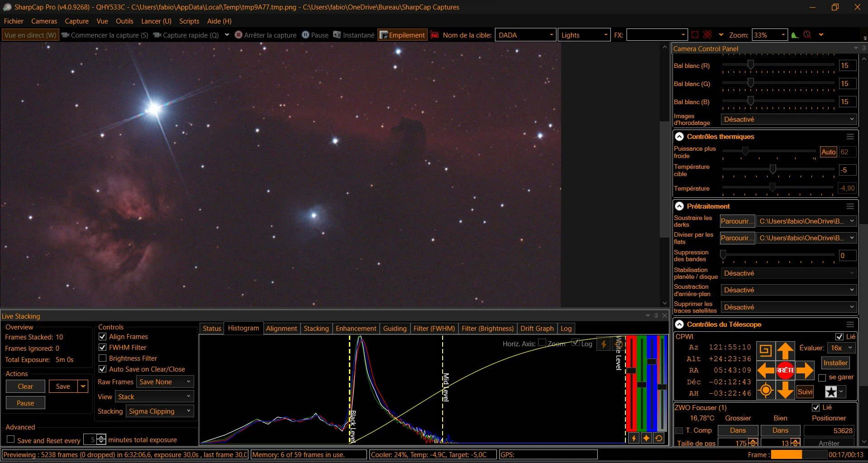
Task: Click the circular reset arrow below color sliders
Action: tap(659, 438)
